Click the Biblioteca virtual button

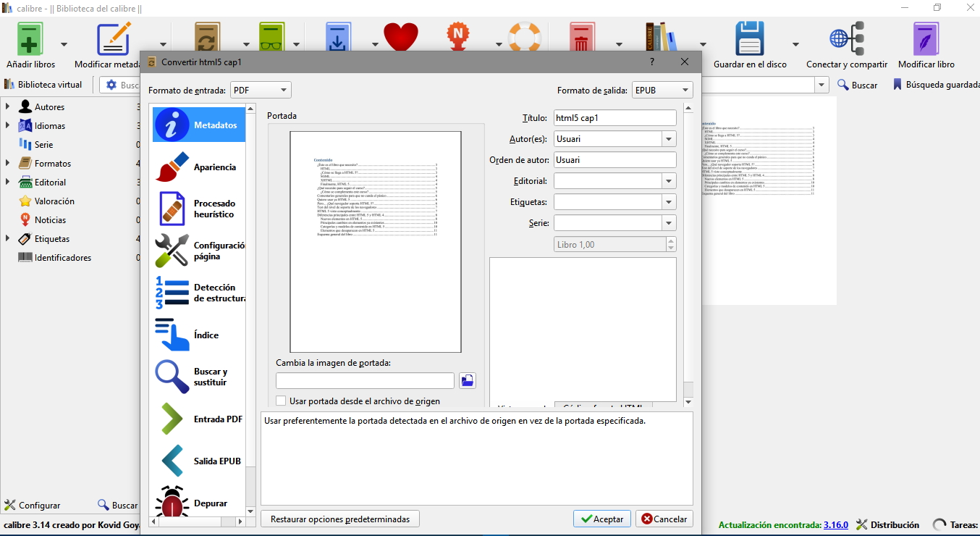click(x=43, y=84)
